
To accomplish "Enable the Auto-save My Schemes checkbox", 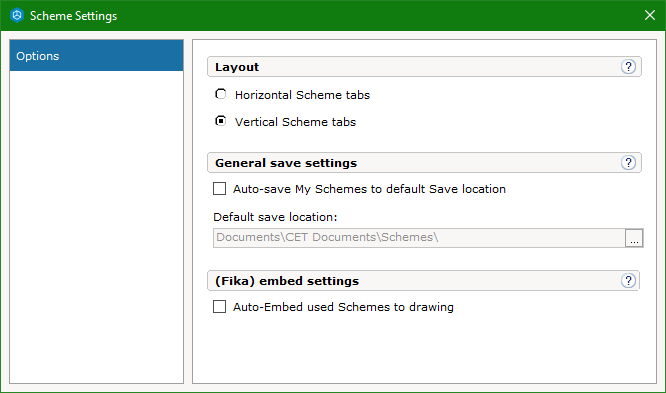I will tap(220, 189).
